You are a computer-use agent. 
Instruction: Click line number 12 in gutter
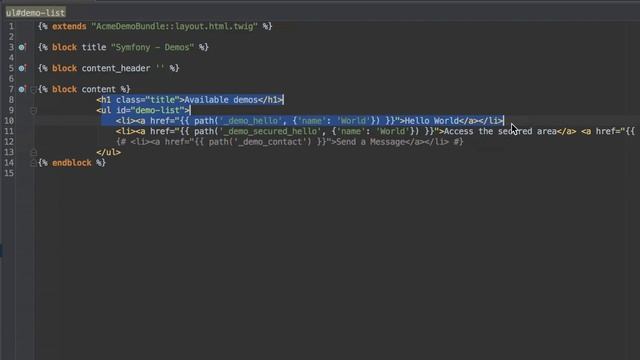(9, 142)
